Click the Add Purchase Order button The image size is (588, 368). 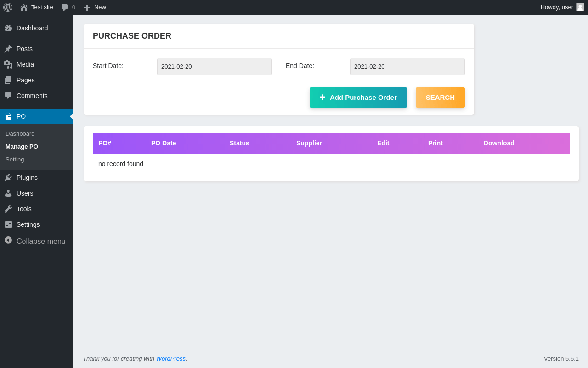(358, 98)
